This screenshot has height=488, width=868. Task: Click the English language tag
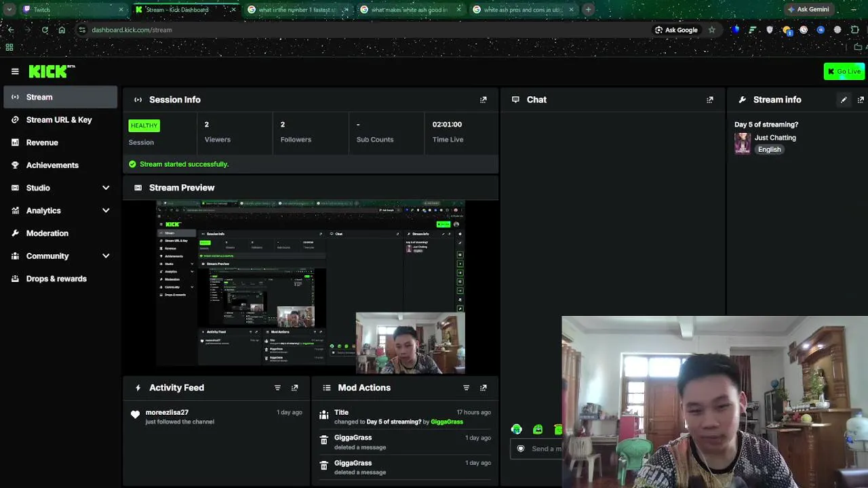tap(770, 149)
